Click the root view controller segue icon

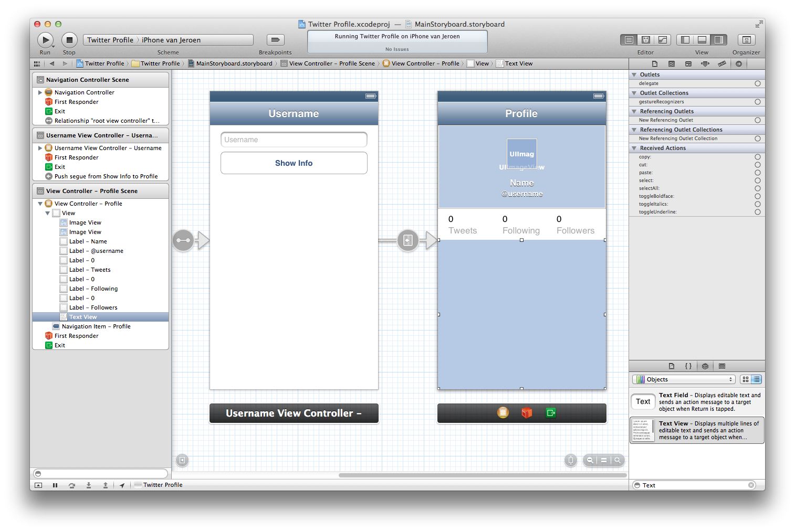tap(183, 240)
